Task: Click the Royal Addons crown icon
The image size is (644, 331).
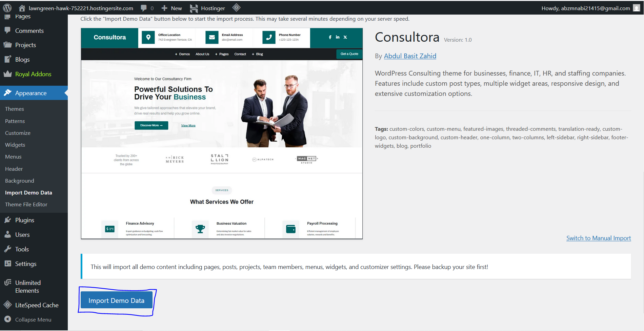Action: pyautogui.click(x=7, y=74)
